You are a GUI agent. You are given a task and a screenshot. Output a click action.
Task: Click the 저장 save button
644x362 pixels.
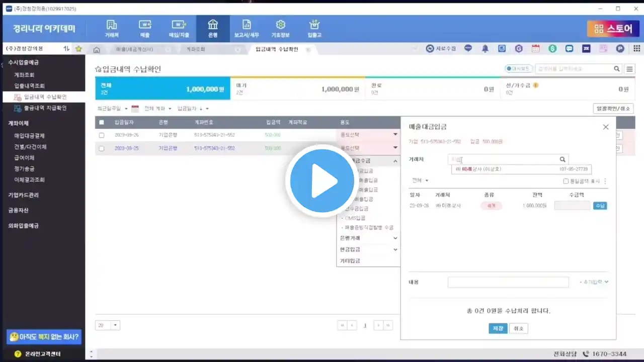(498, 328)
